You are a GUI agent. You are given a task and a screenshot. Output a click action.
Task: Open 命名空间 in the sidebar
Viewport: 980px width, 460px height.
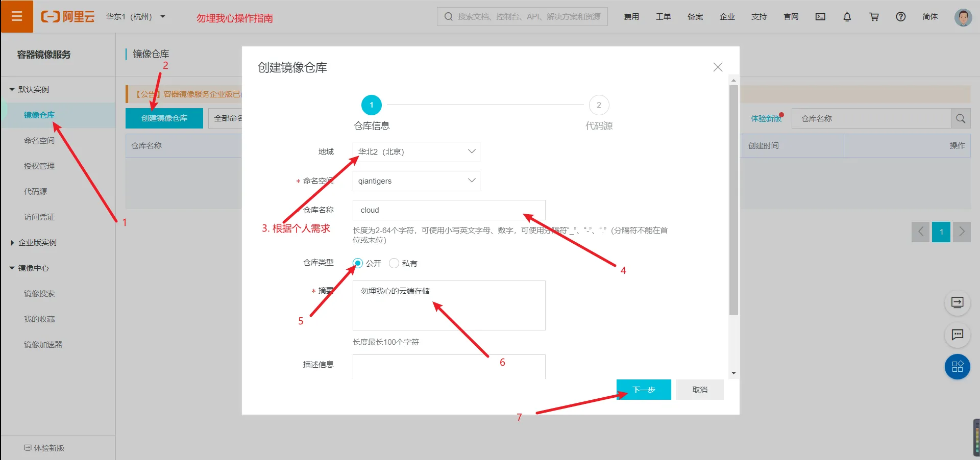[x=39, y=141]
